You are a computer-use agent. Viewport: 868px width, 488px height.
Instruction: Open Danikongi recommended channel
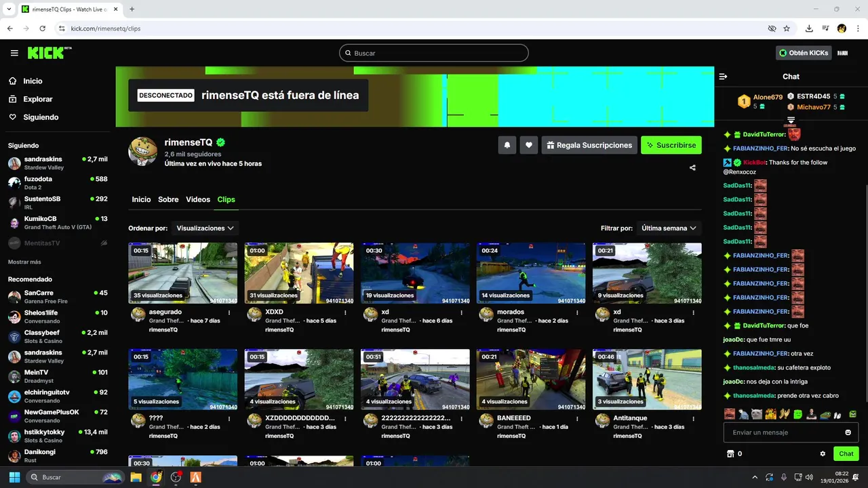pyautogui.click(x=58, y=455)
